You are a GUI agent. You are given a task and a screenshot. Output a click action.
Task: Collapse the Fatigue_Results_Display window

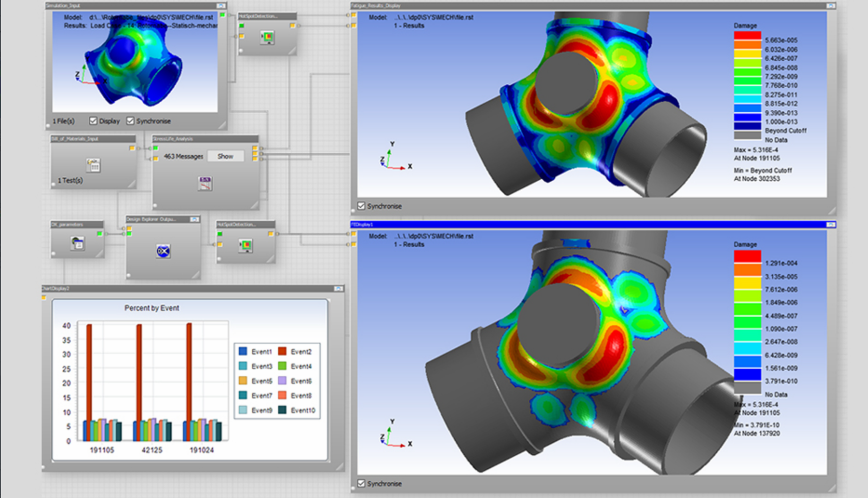[x=831, y=6]
